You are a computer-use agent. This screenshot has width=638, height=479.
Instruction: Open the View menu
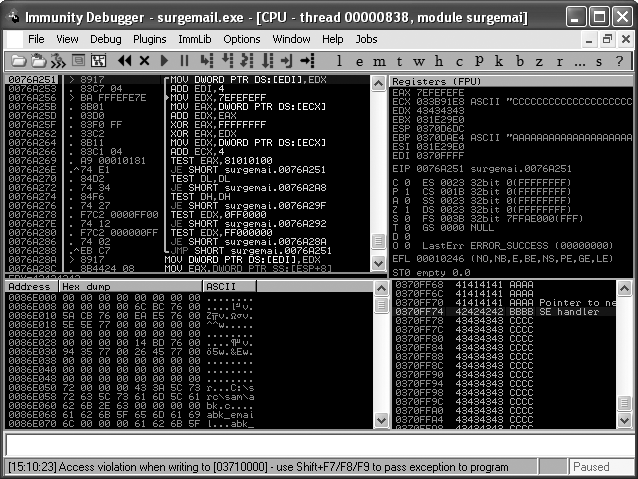click(67, 39)
